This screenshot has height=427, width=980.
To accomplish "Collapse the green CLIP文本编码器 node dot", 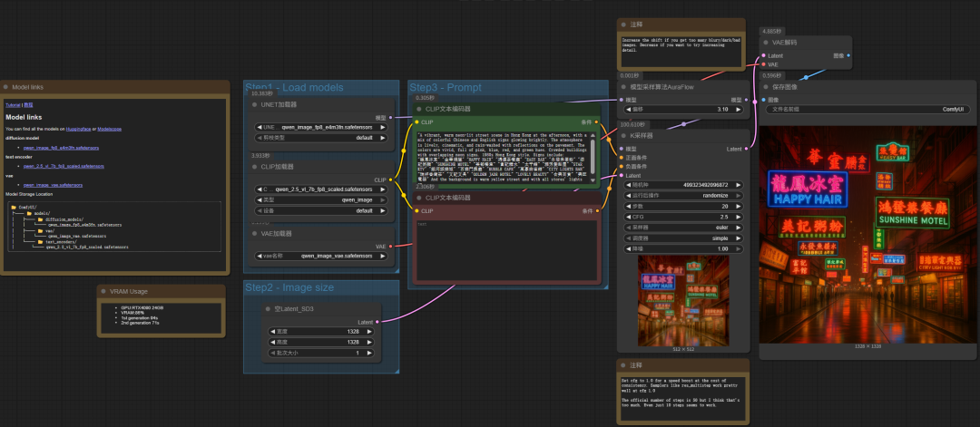I will (x=419, y=109).
